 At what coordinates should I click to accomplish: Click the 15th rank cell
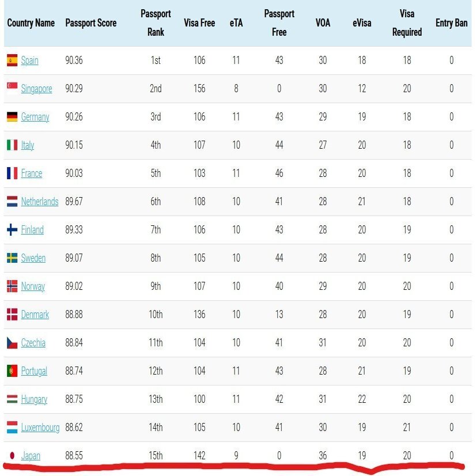pyautogui.click(x=156, y=455)
